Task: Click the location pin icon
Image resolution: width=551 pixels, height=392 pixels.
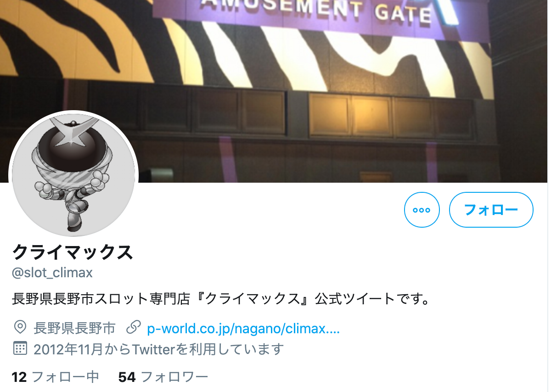Action: tap(20, 328)
